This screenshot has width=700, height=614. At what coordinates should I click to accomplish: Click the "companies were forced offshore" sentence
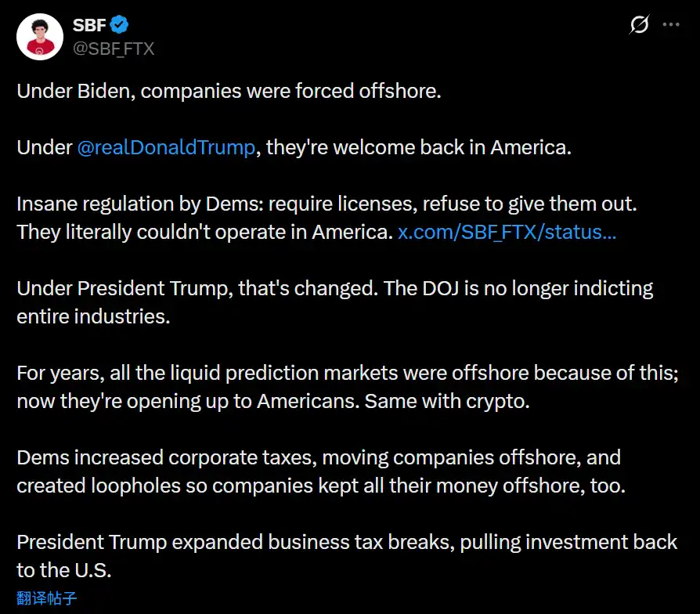pyautogui.click(x=291, y=91)
